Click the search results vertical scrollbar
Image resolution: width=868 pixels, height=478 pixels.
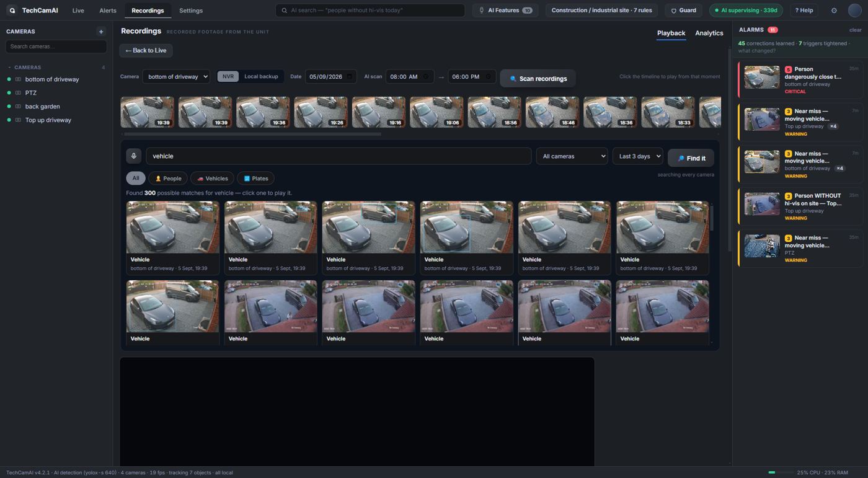pyautogui.click(x=712, y=218)
